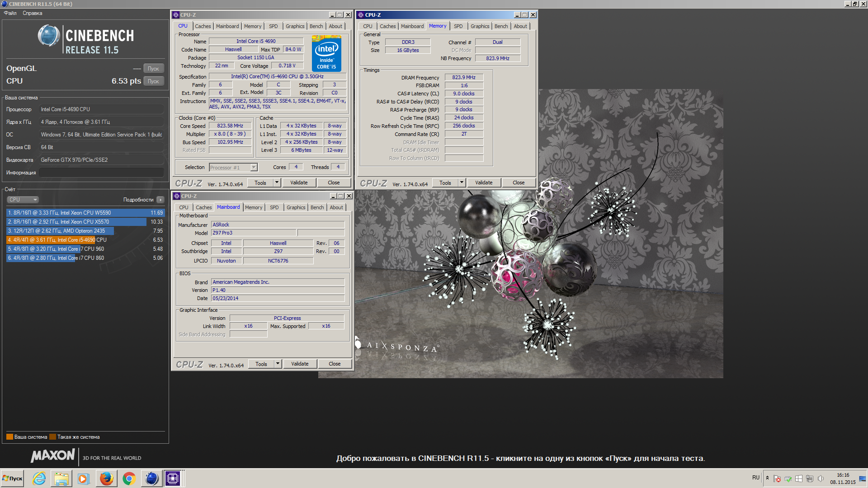
Task: Open Windows Explorer folder on the taskbar
Action: point(61,479)
